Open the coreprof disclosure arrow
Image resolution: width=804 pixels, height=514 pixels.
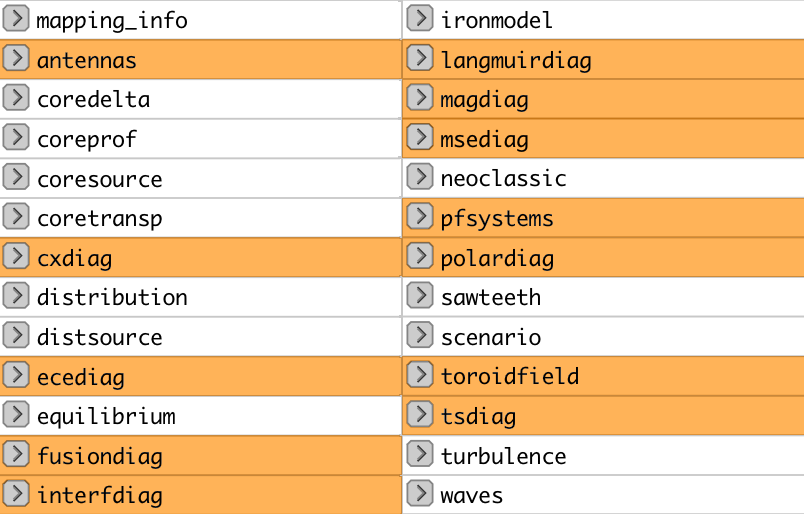(16, 137)
